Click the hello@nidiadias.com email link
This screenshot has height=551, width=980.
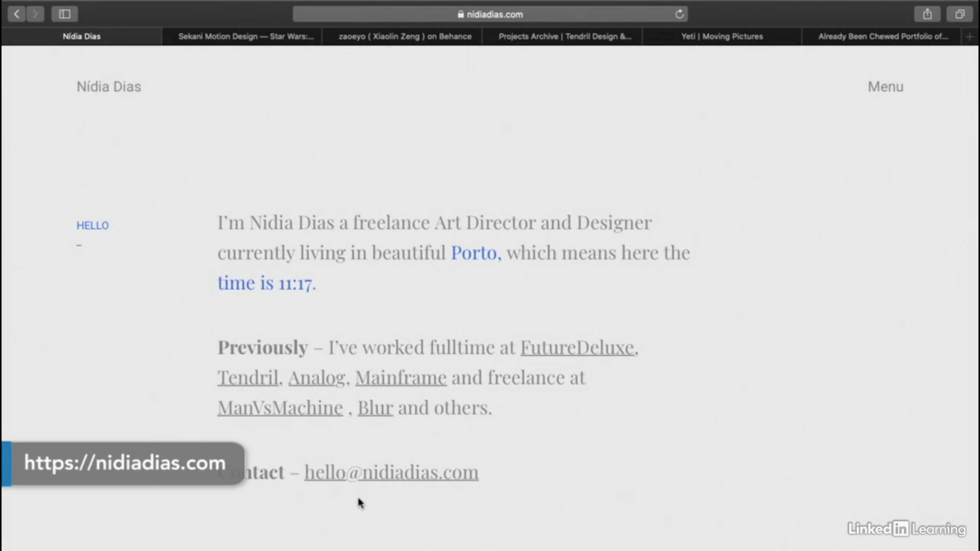coord(391,472)
